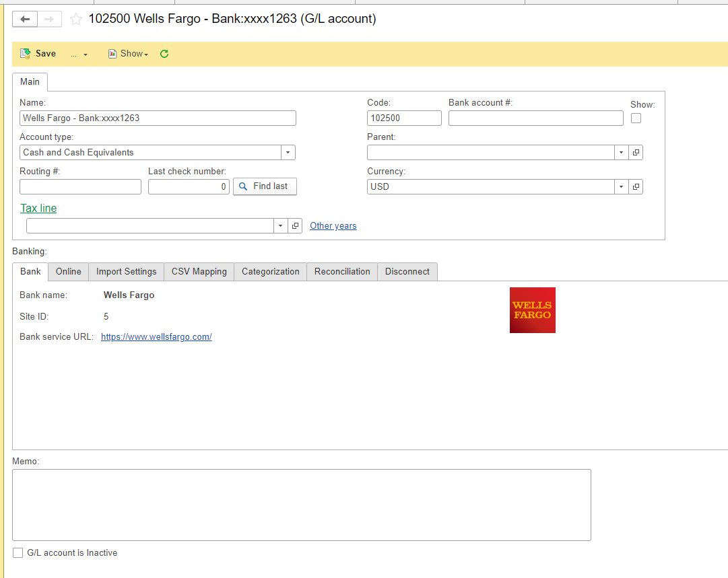The image size is (728, 578).
Task: Refresh the form with green arrow icon
Action: click(x=164, y=54)
